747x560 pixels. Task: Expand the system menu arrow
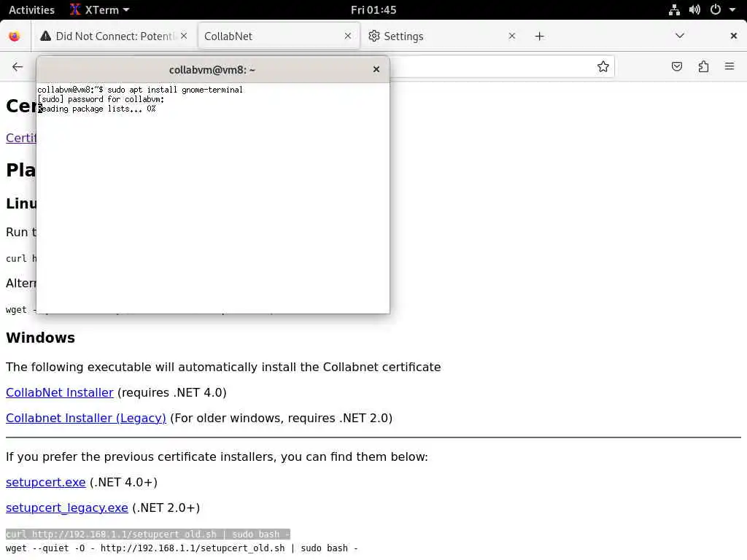(x=732, y=9)
